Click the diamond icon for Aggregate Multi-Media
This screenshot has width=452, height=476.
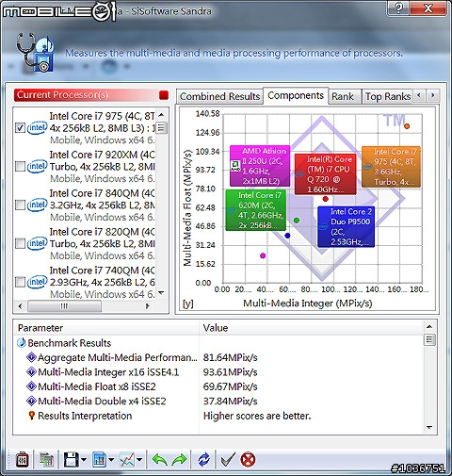coord(31,357)
